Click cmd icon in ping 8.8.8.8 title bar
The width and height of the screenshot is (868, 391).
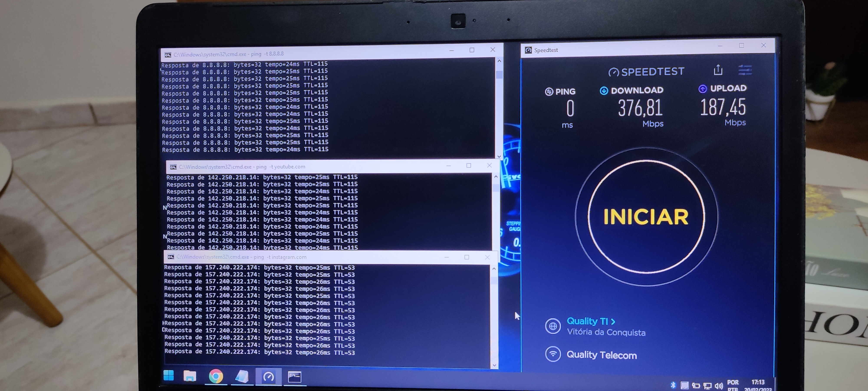[x=168, y=55]
